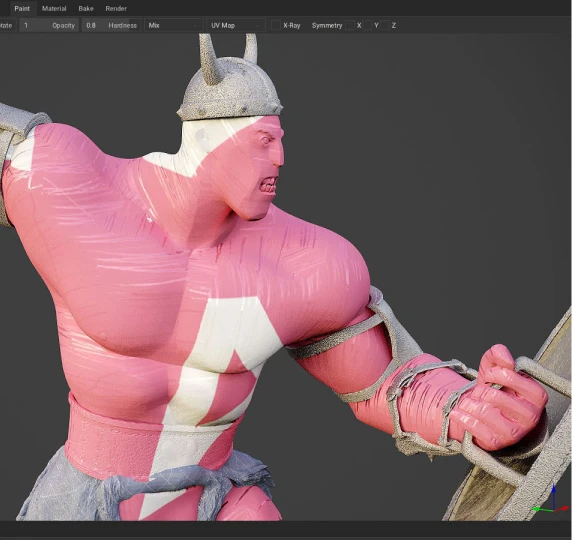Open the Mix blend mode dropdown

[173, 26]
